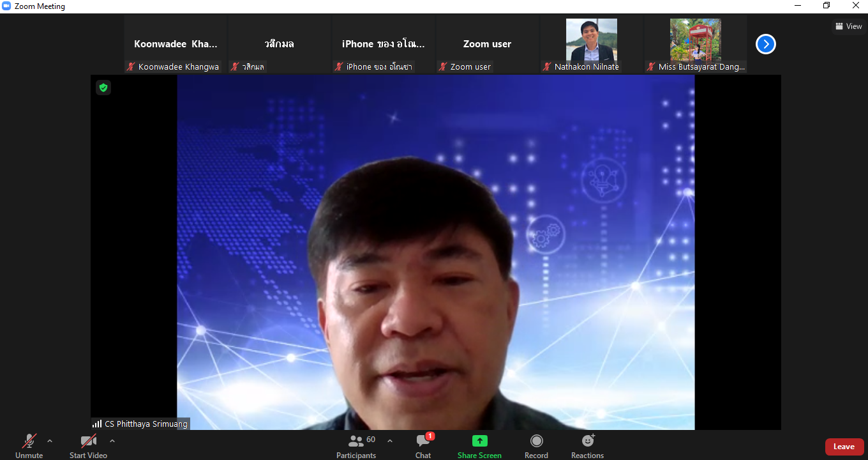This screenshot has width=868, height=460.
Task: Click the green encryption shield icon
Action: (x=103, y=88)
